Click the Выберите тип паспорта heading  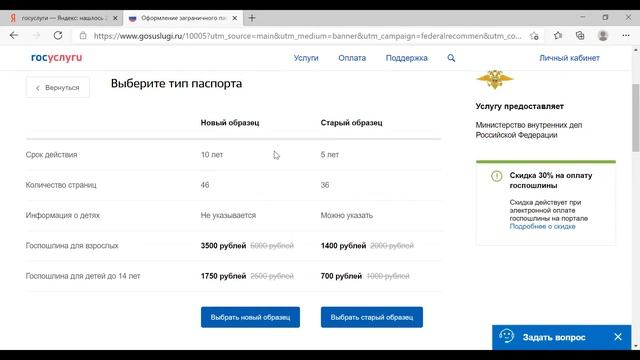coord(176,83)
